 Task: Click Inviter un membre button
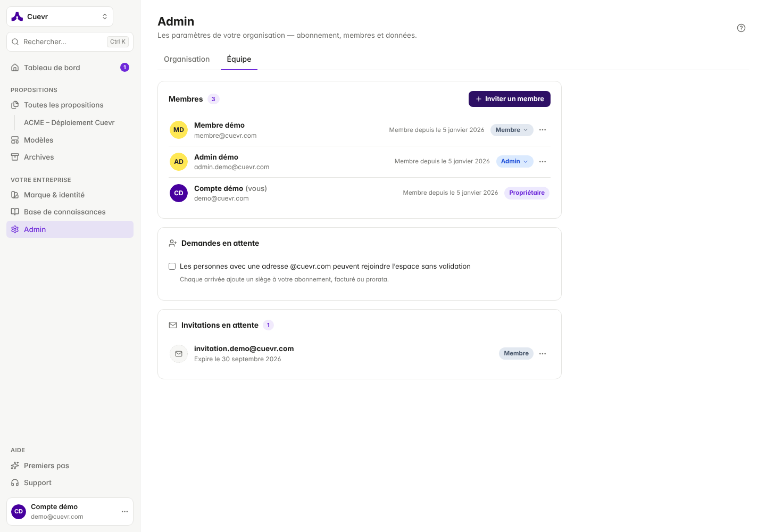tap(510, 99)
